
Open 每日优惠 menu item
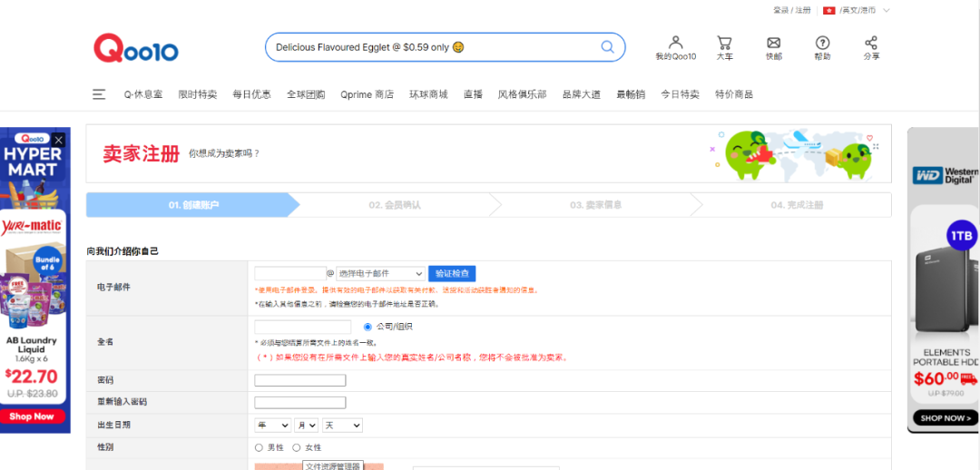[252, 94]
